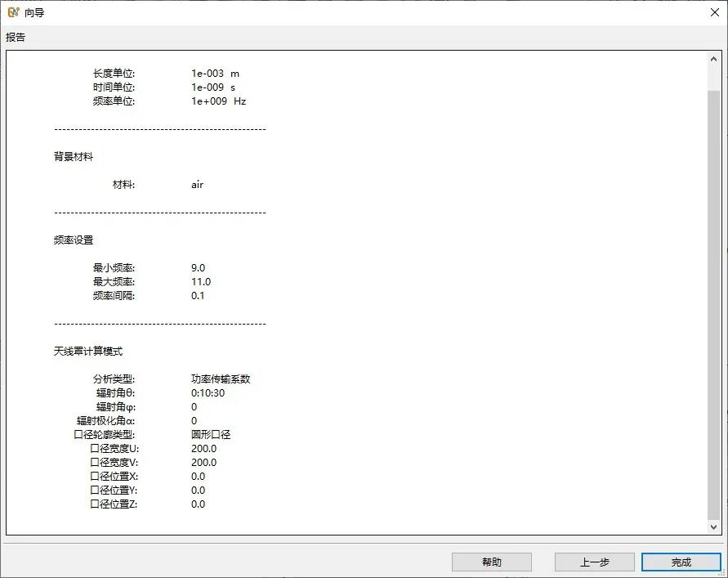Click the 功率传输系数 analysis type text
This screenshot has height=578, width=728.
coord(221,379)
